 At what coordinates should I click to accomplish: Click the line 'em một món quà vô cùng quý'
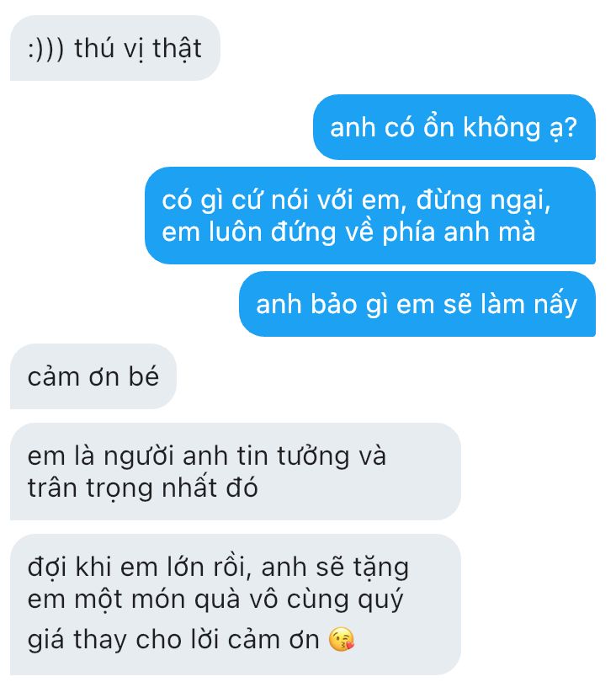point(215,600)
